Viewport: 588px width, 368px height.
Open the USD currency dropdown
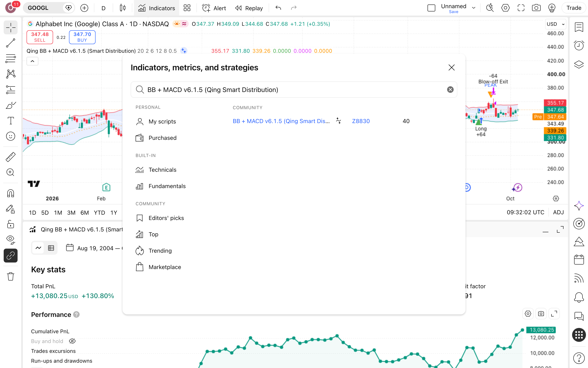click(556, 24)
